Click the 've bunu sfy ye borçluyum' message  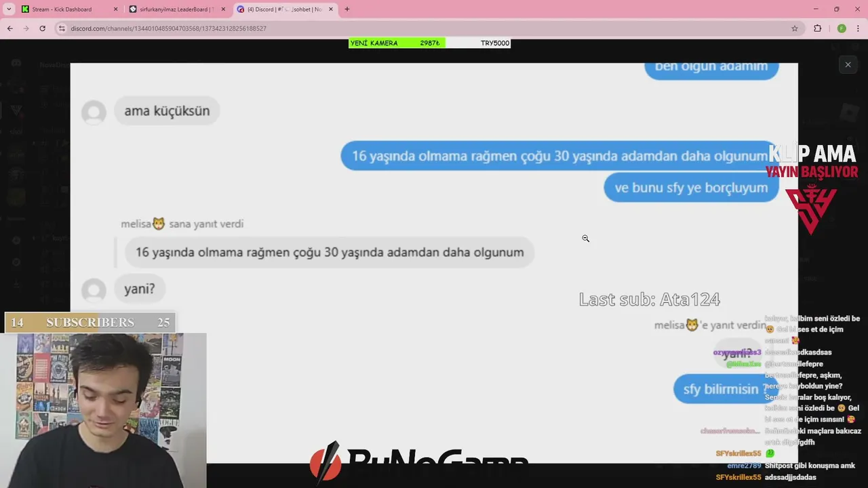[691, 188]
